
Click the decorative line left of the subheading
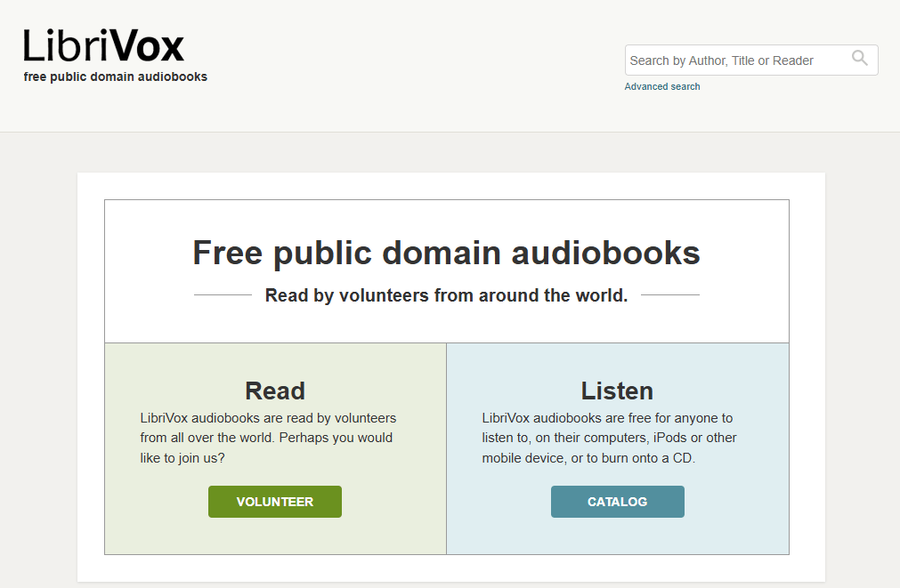coord(223,295)
